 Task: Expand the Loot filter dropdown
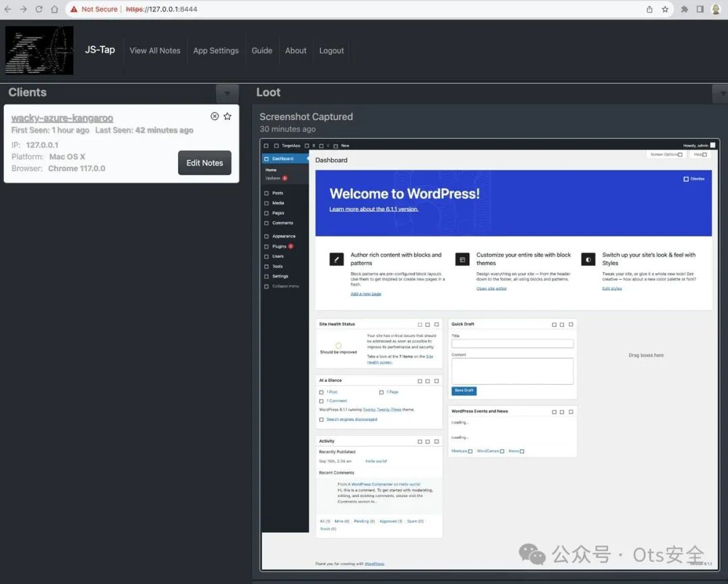click(x=721, y=94)
